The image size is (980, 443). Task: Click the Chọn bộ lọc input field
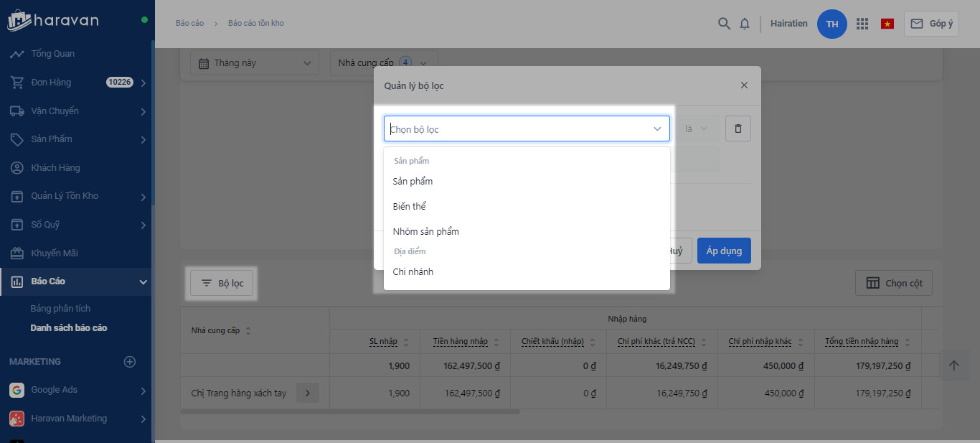[x=518, y=129]
